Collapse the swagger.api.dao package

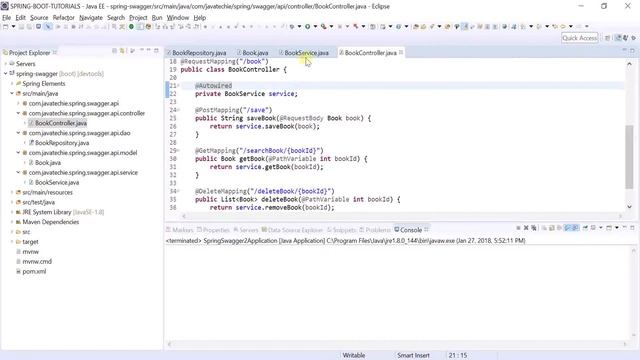click(18, 133)
